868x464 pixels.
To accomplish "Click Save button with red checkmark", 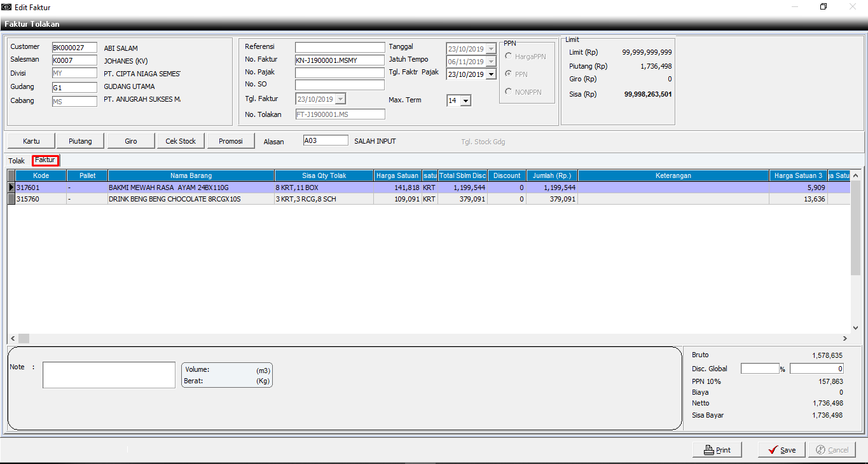I will [x=782, y=449].
